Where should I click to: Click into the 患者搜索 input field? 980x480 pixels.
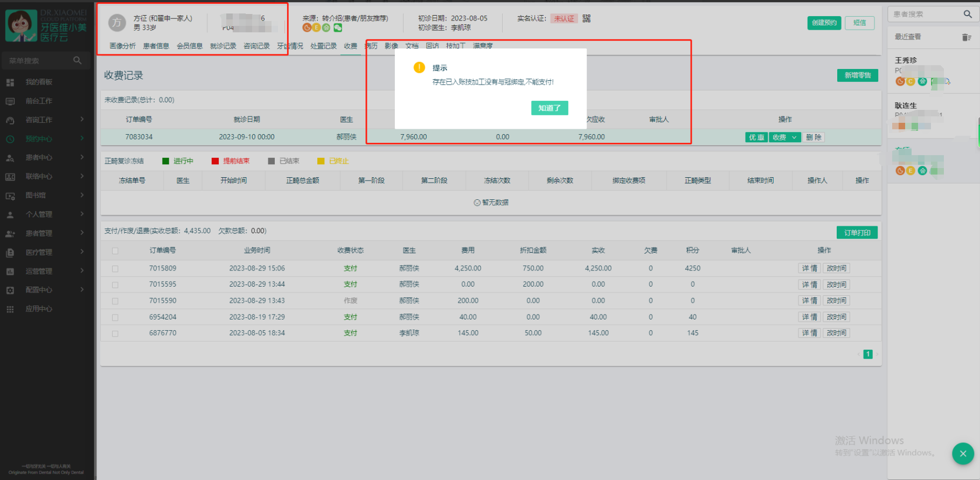click(x=924, y=14)
